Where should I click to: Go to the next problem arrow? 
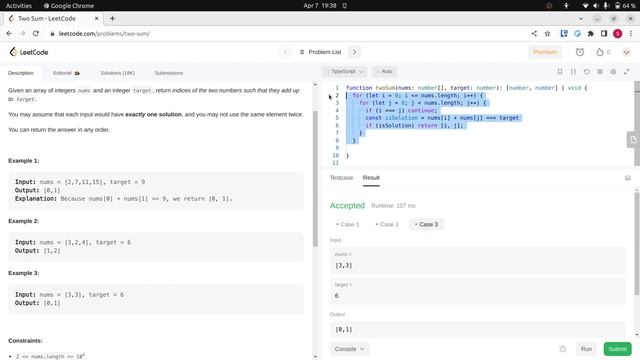(354, 52)
